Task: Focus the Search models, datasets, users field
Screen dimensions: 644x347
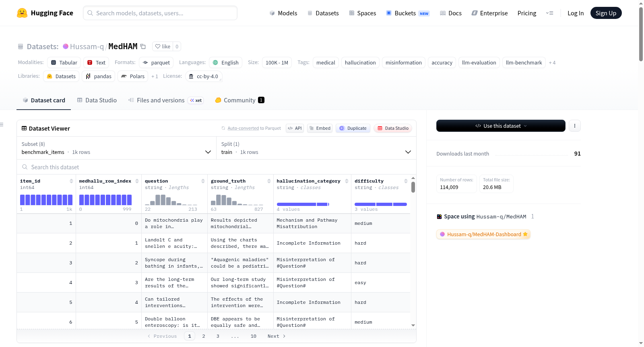Action: [x=160, y=13]
